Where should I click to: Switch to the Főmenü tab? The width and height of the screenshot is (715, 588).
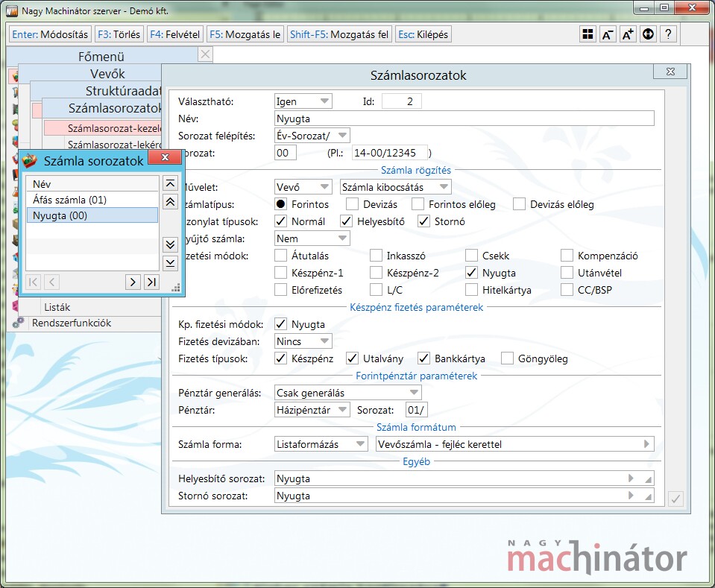(101, 56)
